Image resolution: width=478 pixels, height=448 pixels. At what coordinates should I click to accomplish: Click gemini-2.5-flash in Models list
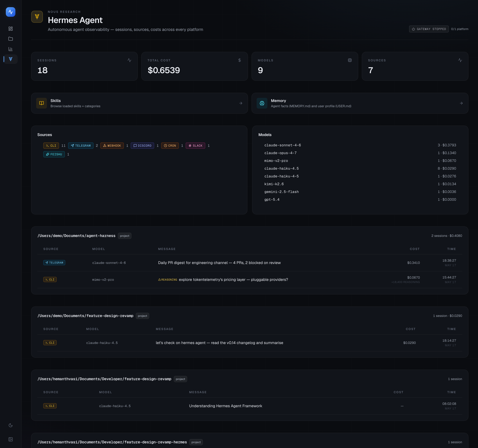[x=282, y=192]
